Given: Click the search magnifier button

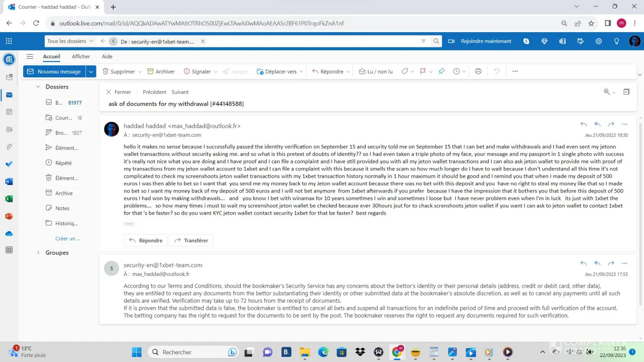Looking at the screenshot, I should pyautogui.click(x=436, y=41).
